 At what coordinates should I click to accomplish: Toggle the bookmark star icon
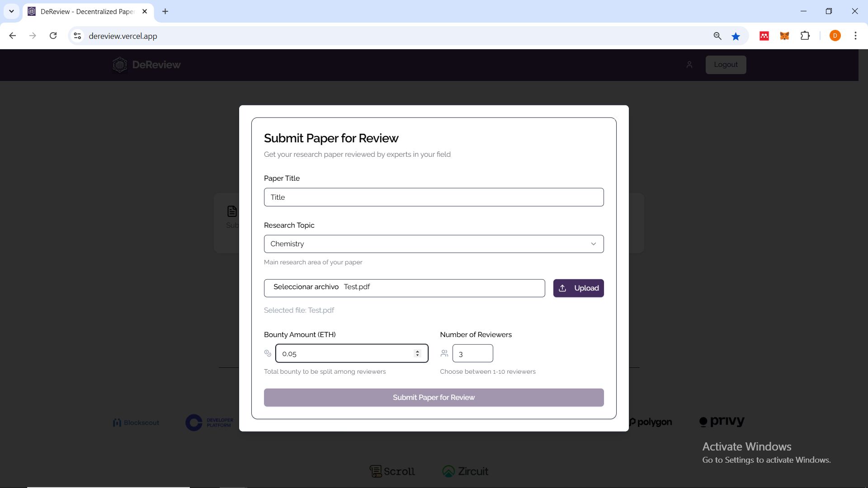pos(736,36)
